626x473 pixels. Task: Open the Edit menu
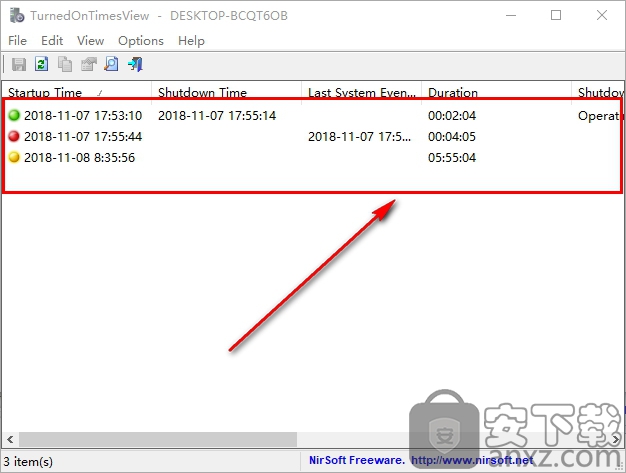pos(52,41)
